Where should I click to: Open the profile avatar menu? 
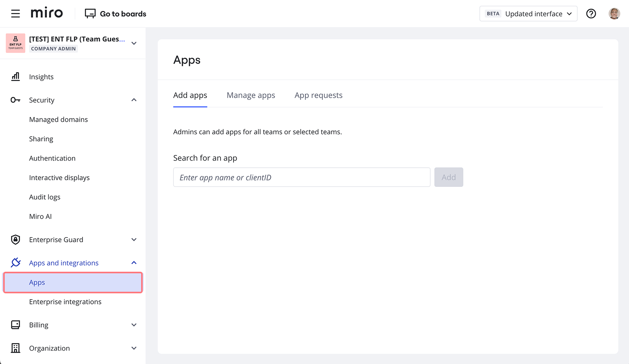pos(614,13)
